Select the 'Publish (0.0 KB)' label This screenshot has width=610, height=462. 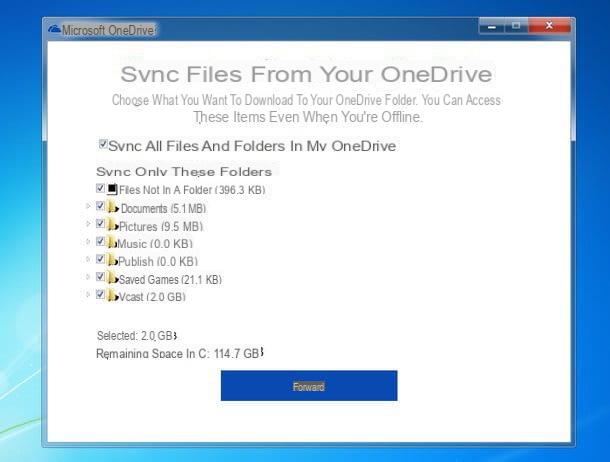coord(158,262)
